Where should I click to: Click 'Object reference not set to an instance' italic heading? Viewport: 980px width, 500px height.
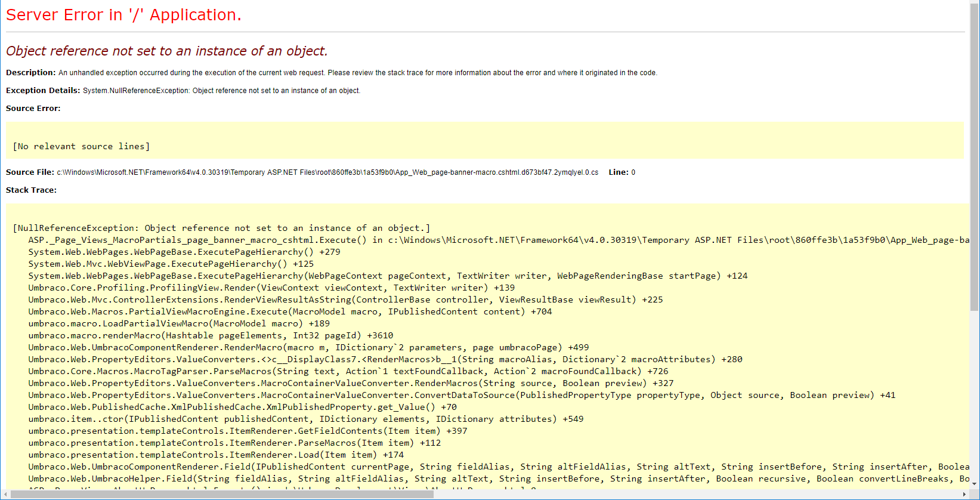tap(167, 51)
